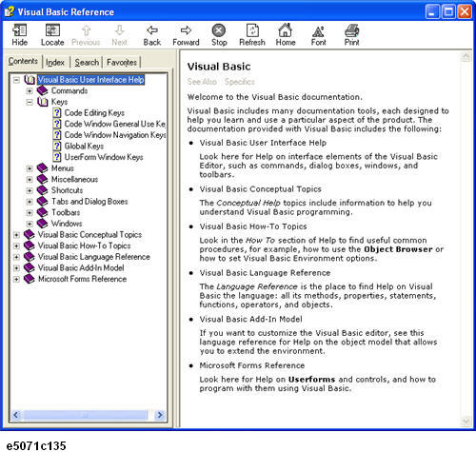Image resolution: width=476 pixels, height=452 pixels.
Task: Select Visual Basic User Interface Help item
Action: [x=91, y=80]
